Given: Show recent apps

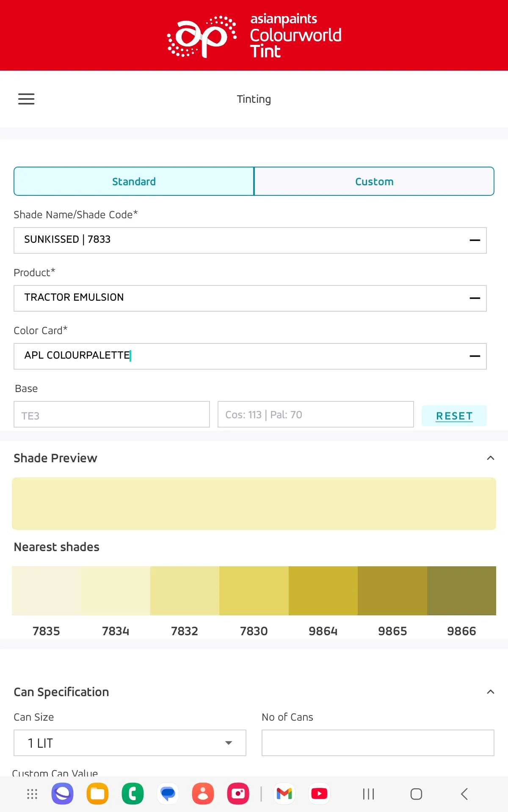Looking at the screenshot, I should point(369,794).
